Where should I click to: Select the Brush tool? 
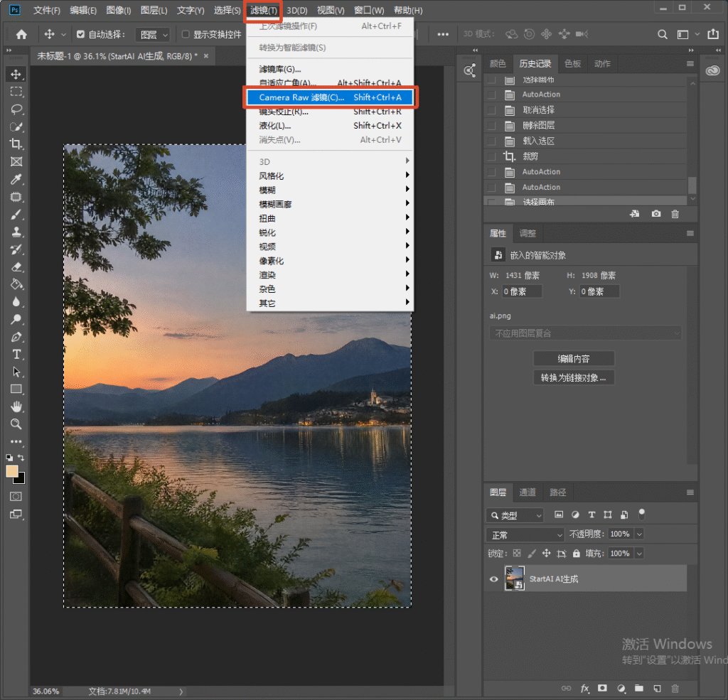pos(16,215)
